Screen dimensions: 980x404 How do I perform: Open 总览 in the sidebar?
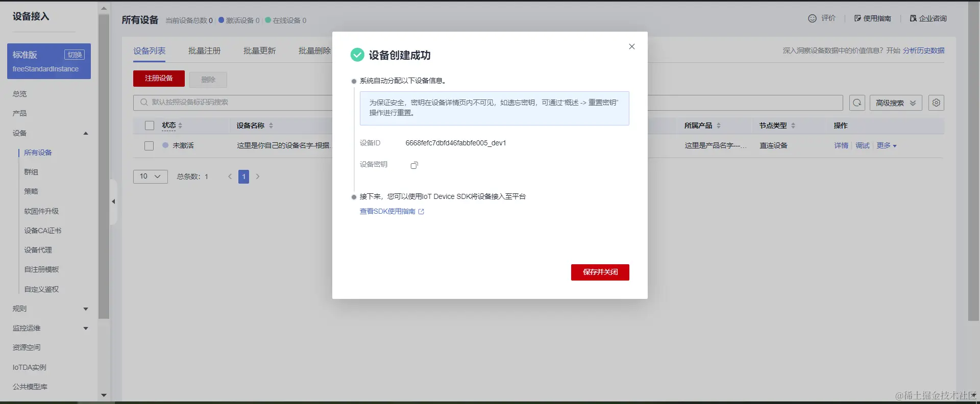[20, 94]
